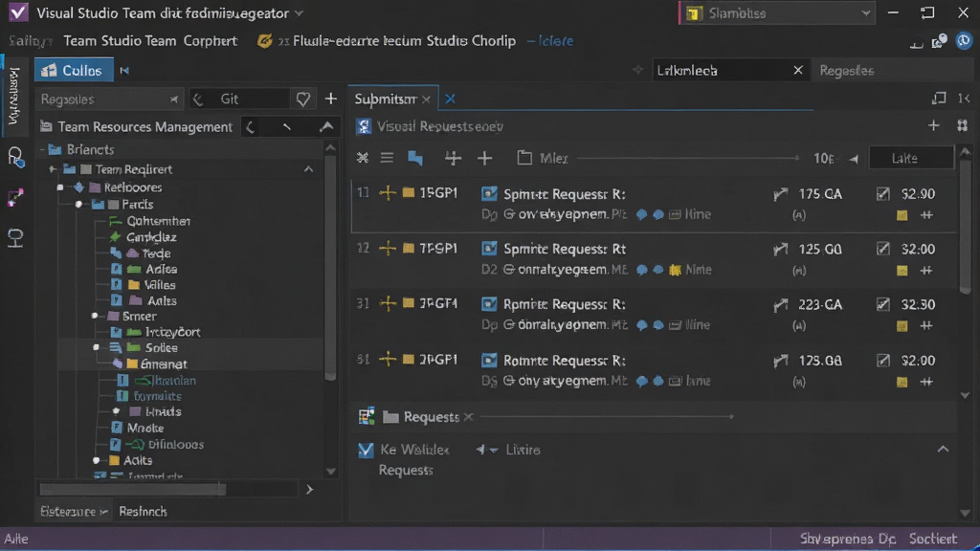Click the blue request icon in row 12
This screenshot has height=551, width=980.
(489, 249)
